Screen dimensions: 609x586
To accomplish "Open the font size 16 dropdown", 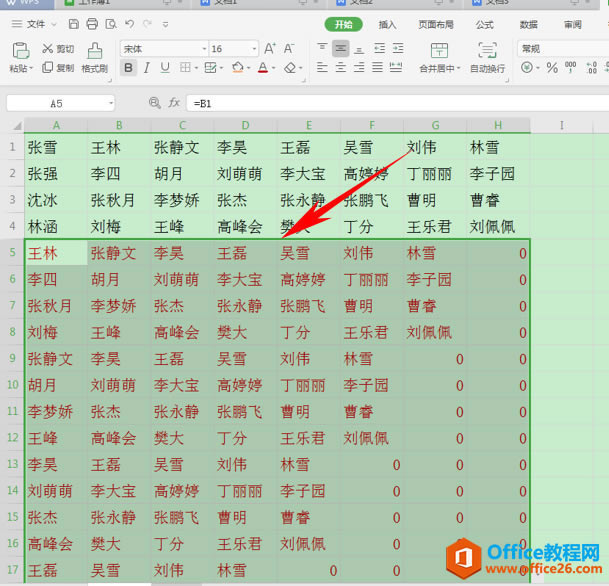I will pos(254,49).
